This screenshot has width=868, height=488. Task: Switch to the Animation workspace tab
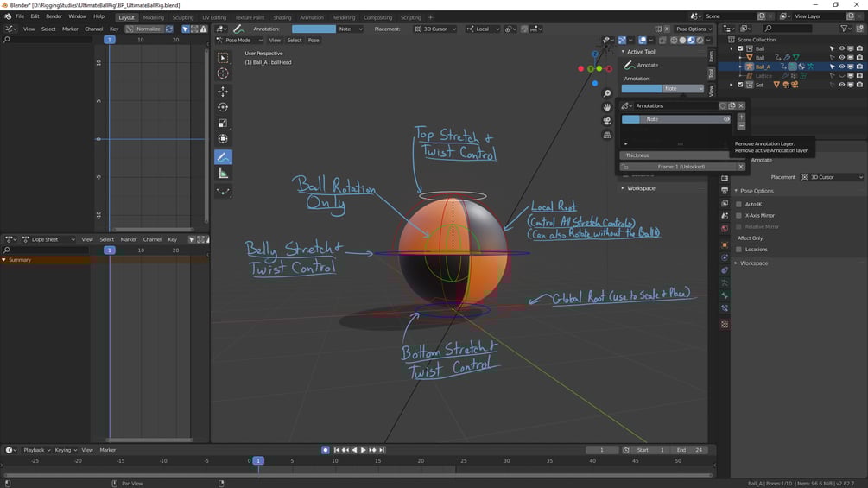coord(311,17)
